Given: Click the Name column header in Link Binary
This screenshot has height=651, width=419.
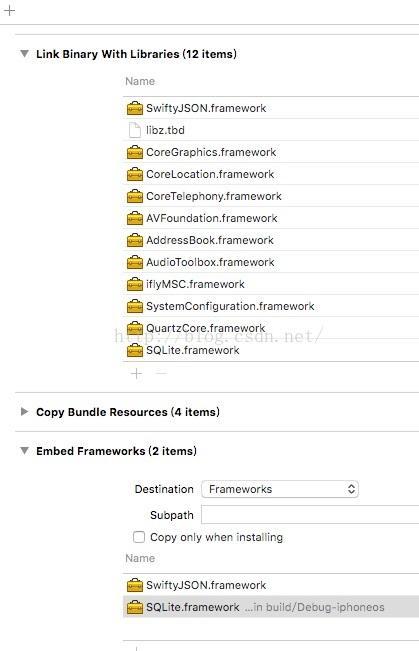Looking at the screenshot, I should coord(140,81).
